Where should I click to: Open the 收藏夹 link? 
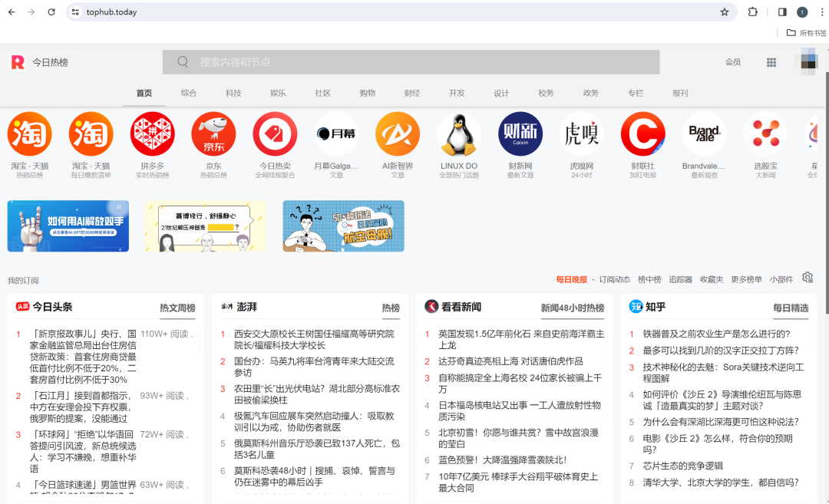712,279
